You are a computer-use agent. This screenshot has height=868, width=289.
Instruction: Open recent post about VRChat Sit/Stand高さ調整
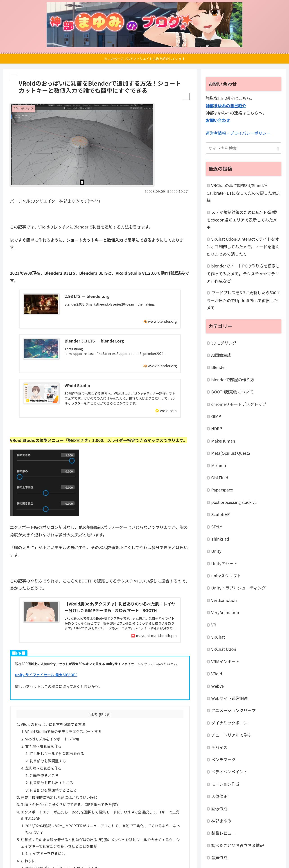pos(243,193)
